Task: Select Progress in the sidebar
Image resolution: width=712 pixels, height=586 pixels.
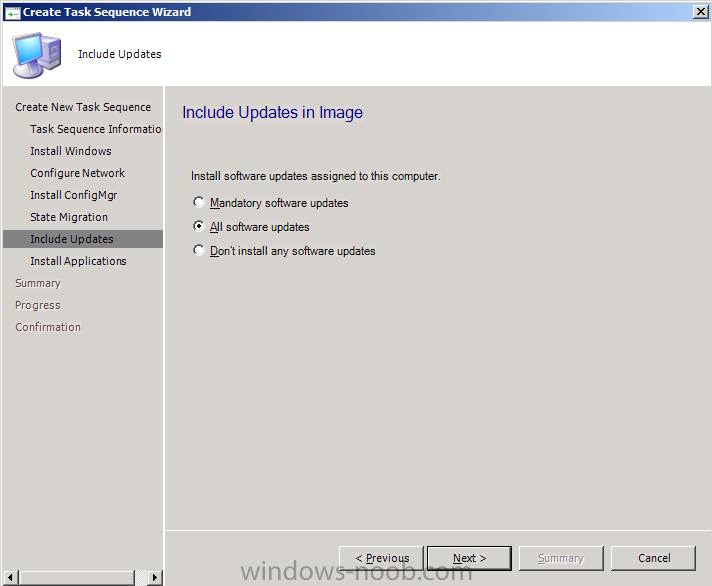Action: [x=38, y=305]
